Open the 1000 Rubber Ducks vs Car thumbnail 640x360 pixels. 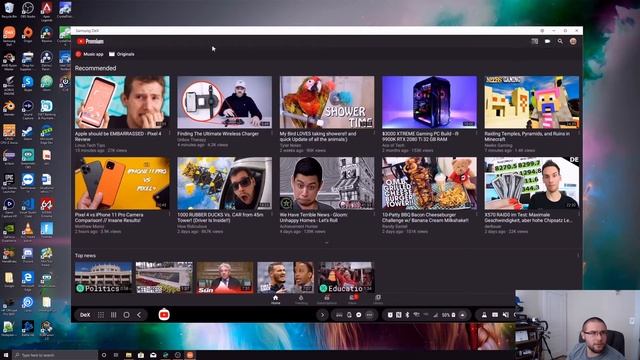pos(224,183)
